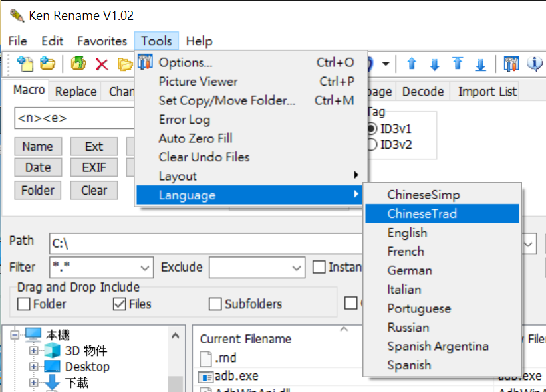
Task: Click the macro pattern input field
Action: (74, 118)
